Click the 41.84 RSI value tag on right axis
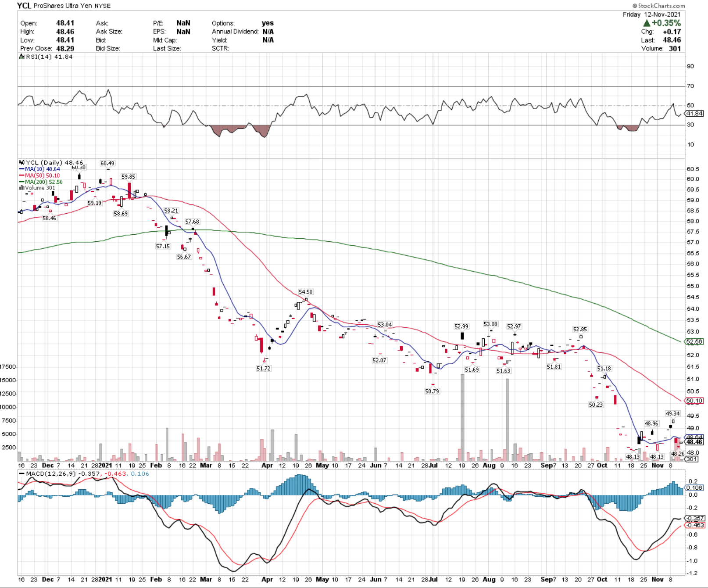The image size is (708, 588). coord(694,113)
